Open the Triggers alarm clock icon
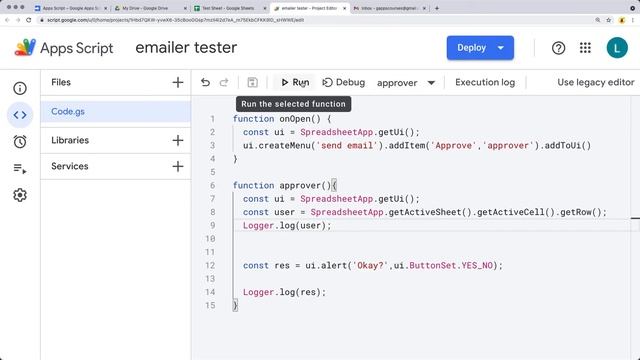 coord(20,142)
